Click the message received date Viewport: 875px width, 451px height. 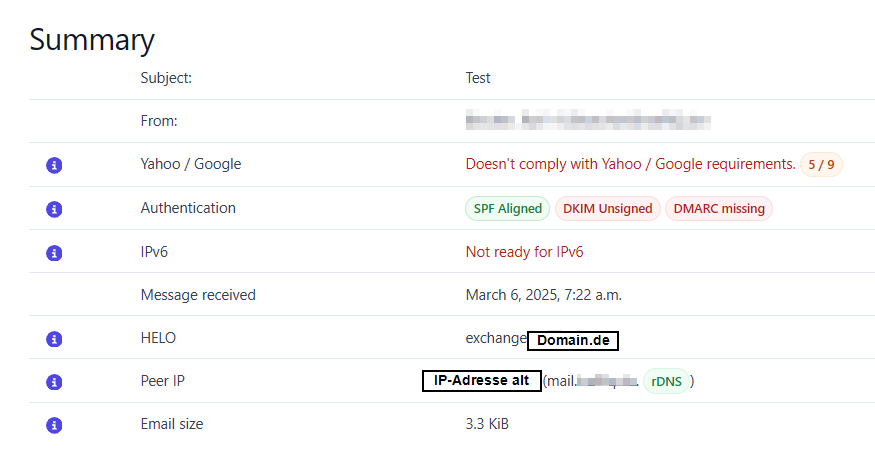point(544,295)
